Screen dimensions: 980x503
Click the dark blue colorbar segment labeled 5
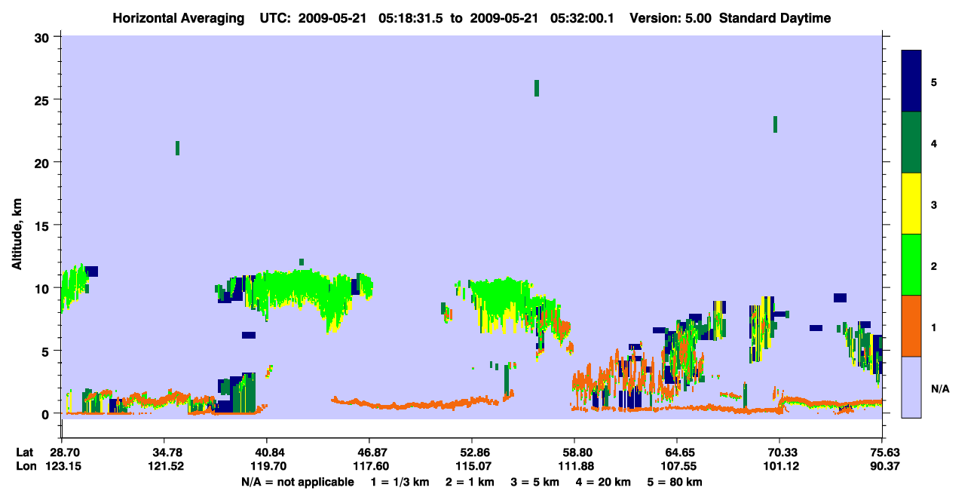click(911, 81)
